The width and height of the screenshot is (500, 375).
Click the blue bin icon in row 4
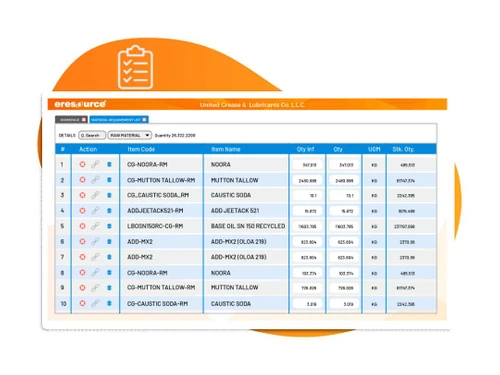pos(109,211)
